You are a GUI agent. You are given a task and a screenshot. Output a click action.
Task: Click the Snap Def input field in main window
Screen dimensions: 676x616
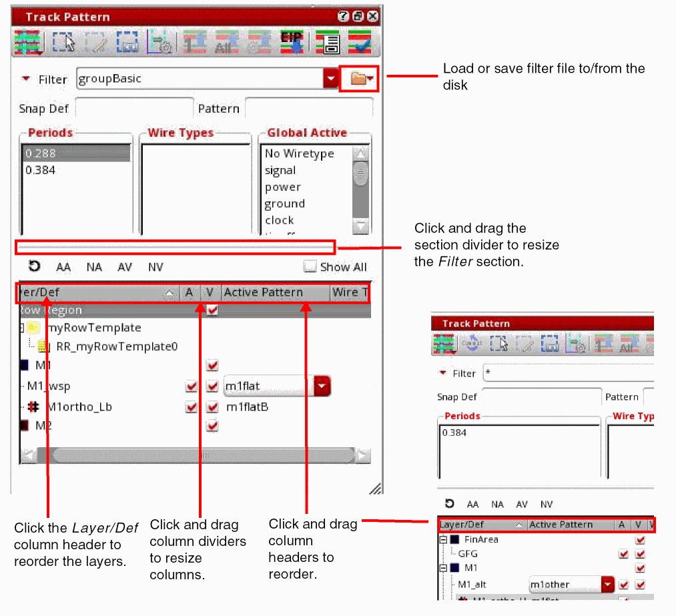[x=134, y=108]
